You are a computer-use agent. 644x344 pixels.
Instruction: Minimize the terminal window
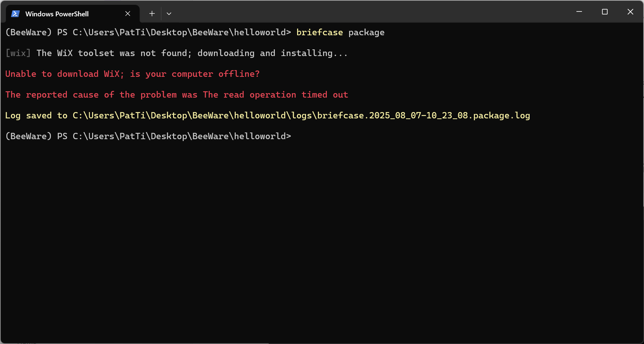(x=579, y=12)
